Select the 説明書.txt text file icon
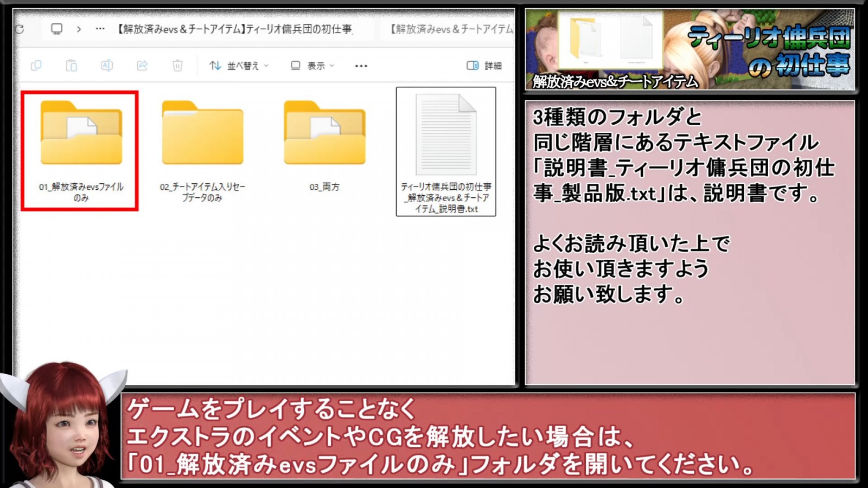The height and width of the screenshot is (488, 868). (x=446, y=134)
